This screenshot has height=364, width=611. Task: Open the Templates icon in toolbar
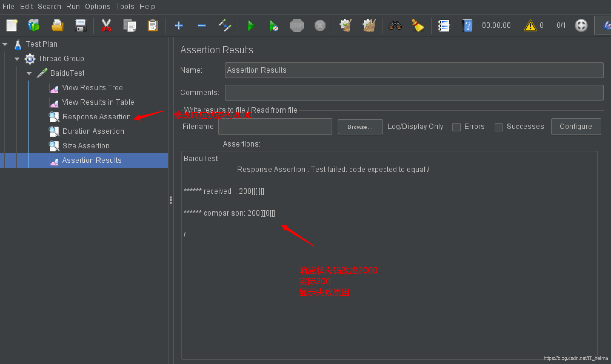click(34, 25)
